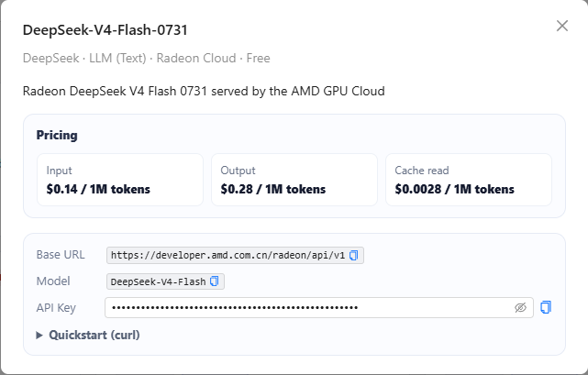Screen dimensions: 588x375
Task: Select the Base URL code text
Action: coord(227,256)
